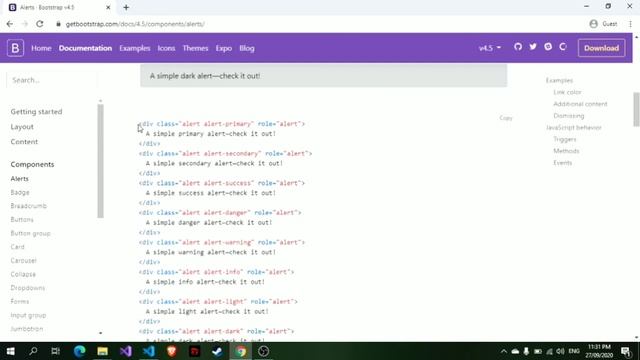Open a new browser tab with plus
The image size is (640, 360).
coord(126,7)
